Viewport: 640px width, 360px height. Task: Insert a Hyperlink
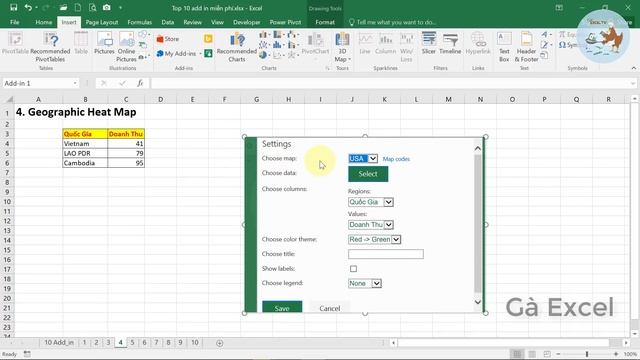478,44
